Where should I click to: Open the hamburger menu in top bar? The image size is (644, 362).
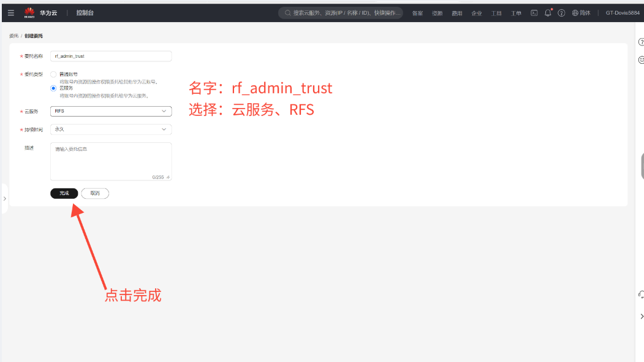click(10, 12)
